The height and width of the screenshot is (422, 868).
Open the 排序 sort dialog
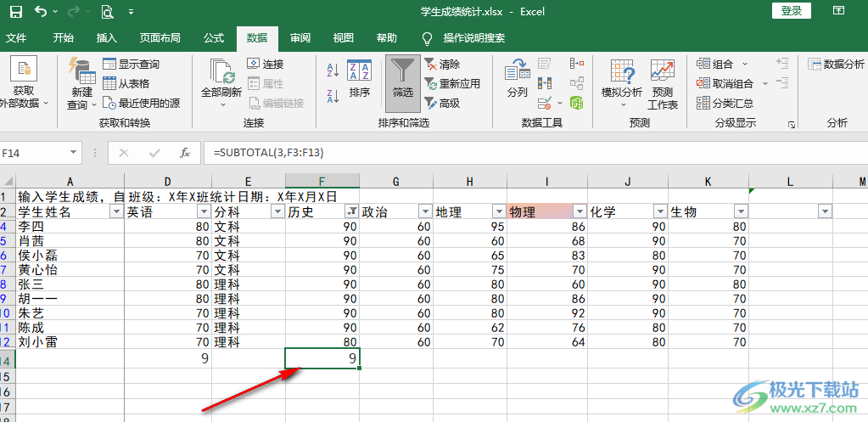point(360,79)
